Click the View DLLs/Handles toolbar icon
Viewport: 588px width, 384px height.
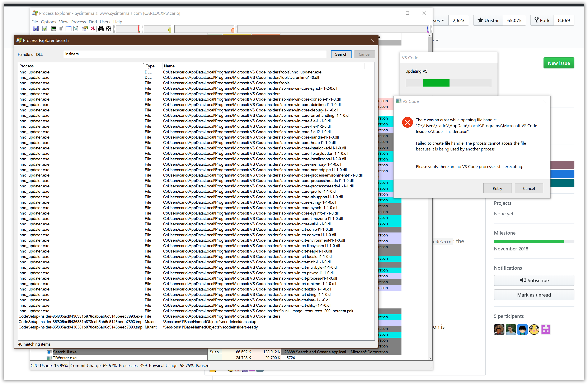point(76,29)
